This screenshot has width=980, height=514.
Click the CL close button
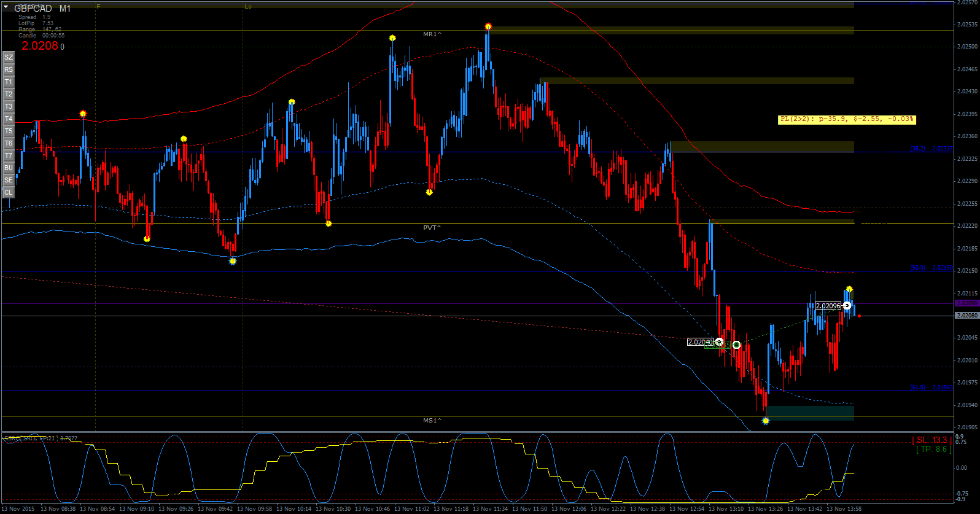point(9,192)
